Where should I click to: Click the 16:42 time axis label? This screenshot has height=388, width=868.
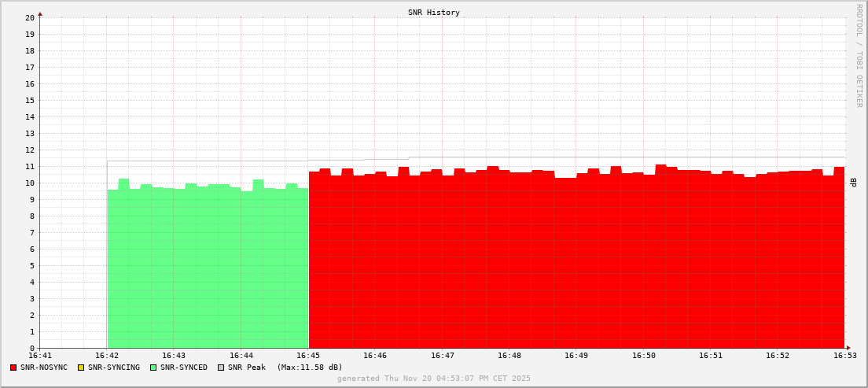(x=107, y=356)
